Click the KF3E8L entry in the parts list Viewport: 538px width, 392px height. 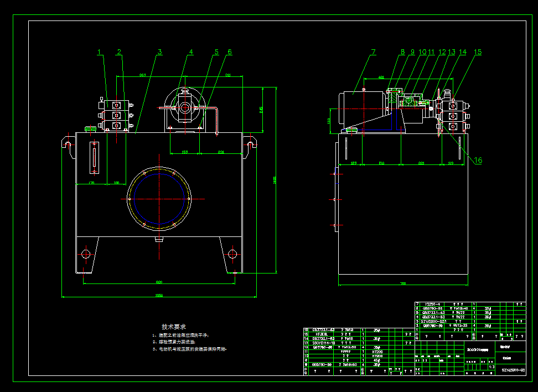[322, 334]
